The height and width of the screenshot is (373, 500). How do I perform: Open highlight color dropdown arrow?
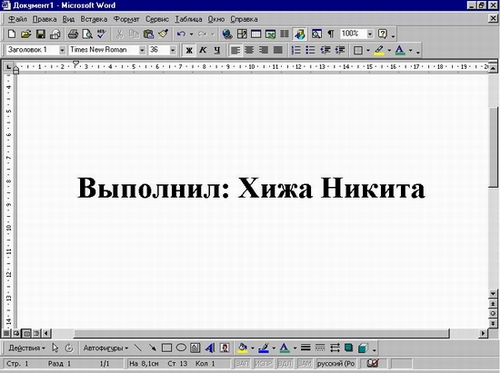[x=389, y=50]
